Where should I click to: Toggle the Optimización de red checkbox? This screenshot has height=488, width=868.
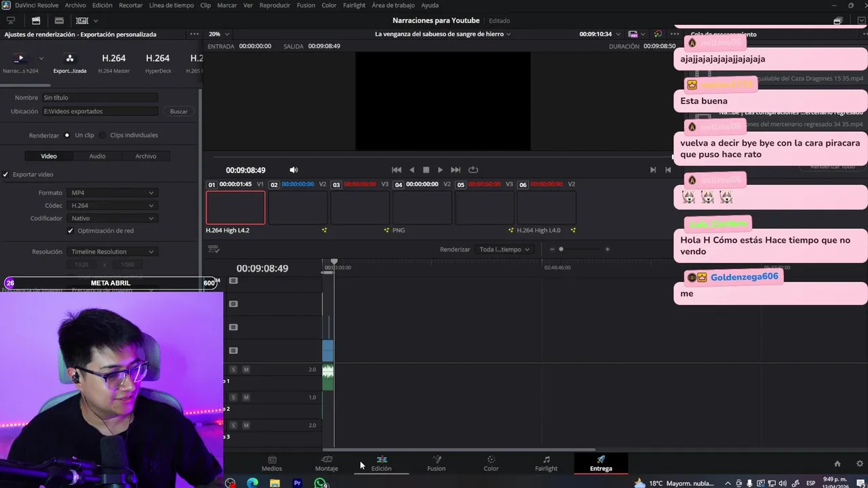(71, 230)
